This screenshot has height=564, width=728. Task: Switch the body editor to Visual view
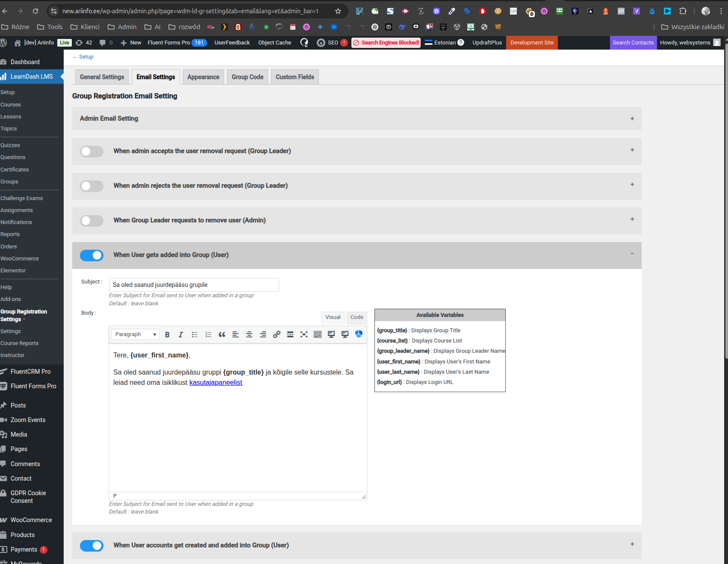pos(333,317)
